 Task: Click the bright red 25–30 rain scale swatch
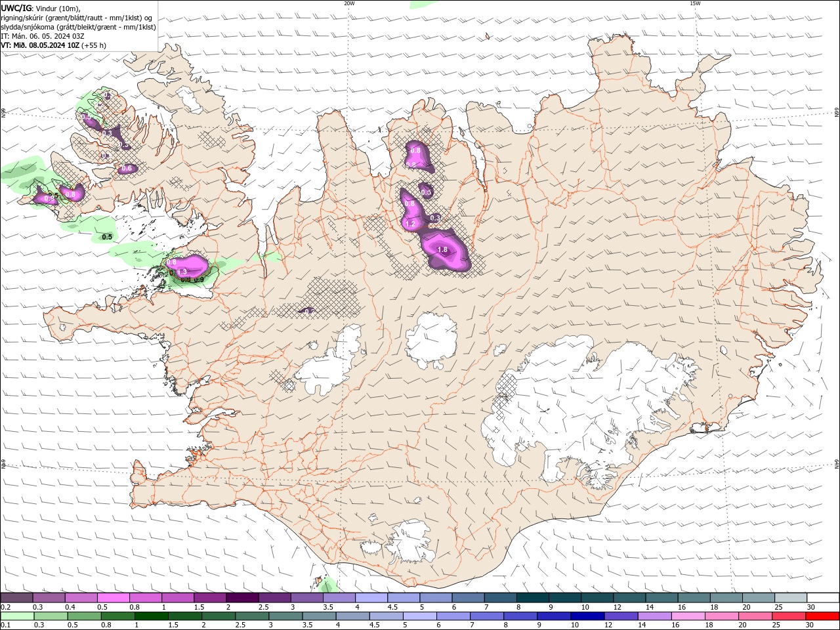(x=822, y=616)
